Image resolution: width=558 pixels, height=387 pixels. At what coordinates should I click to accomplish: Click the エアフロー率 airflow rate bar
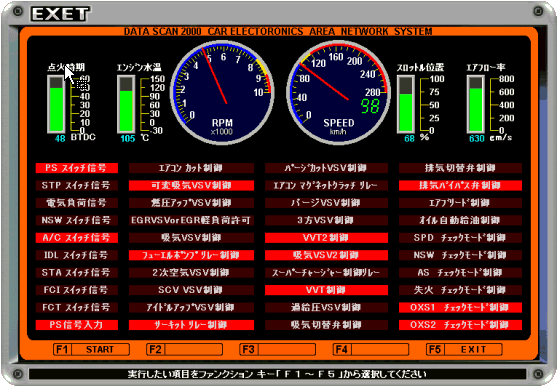click(476, 104)
